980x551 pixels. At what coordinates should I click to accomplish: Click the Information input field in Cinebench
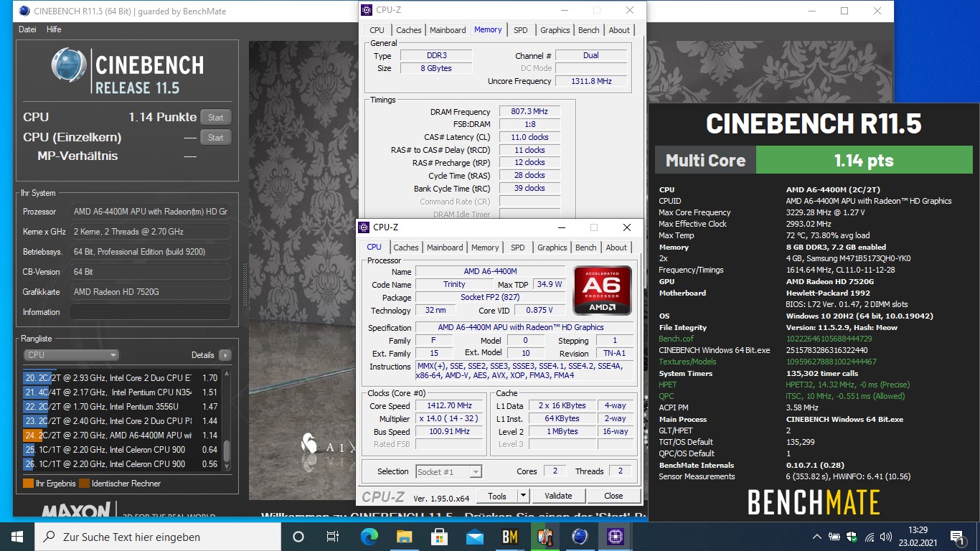click(151, 312)
